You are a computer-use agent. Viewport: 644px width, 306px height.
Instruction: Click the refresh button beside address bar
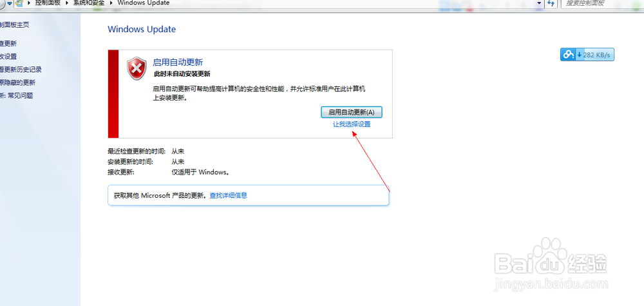pyautogui.click(x=551, y=3)
